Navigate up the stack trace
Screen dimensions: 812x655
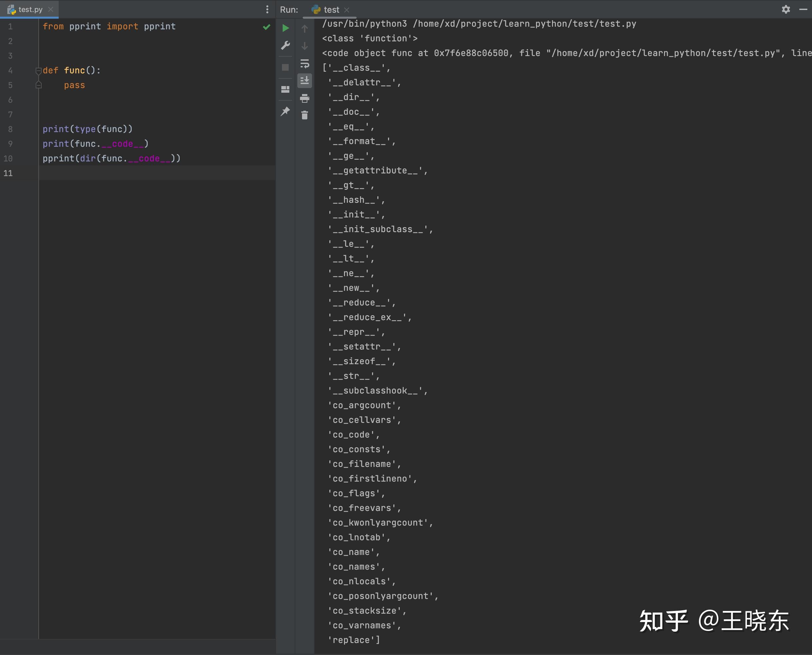tap(305, 28)
